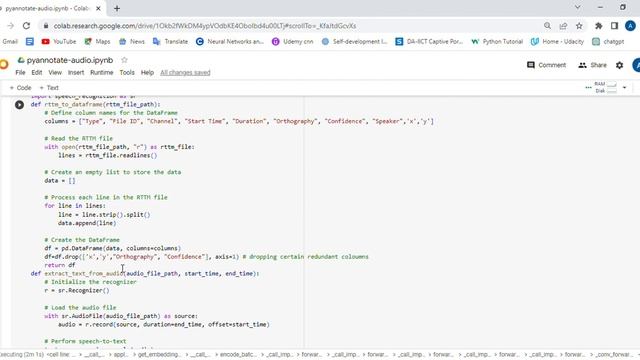
Task: Click the 'lines = rttm_file.readlines()' line
Action: [107, 156]
